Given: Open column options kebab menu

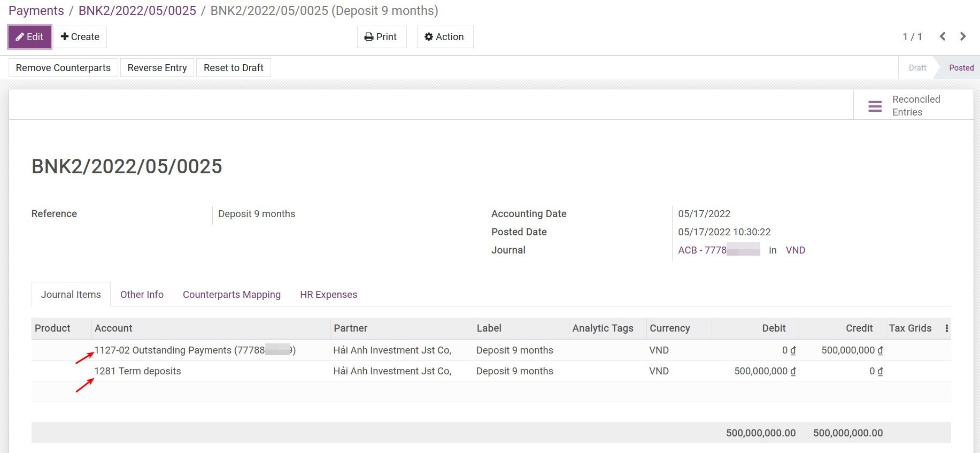Looking at the screenshot, I should pos(946,328).
